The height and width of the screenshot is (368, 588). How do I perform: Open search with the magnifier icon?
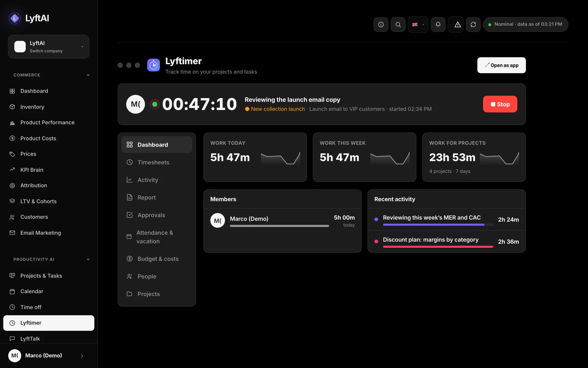398,25
